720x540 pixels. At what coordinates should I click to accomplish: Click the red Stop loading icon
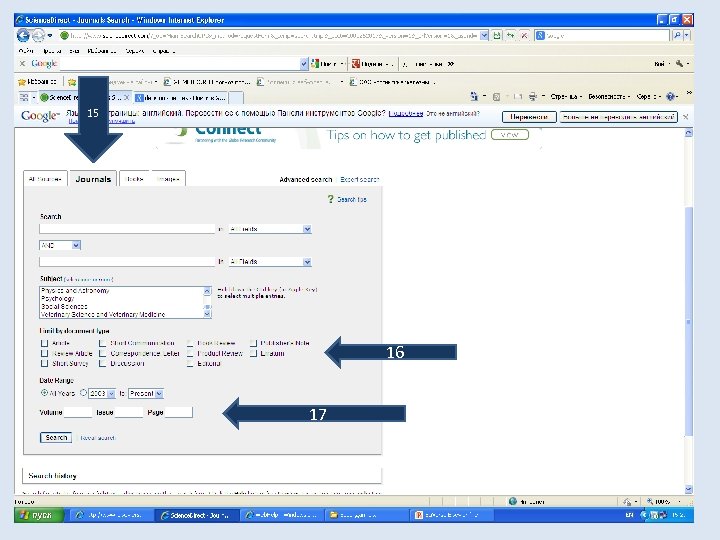523,35
